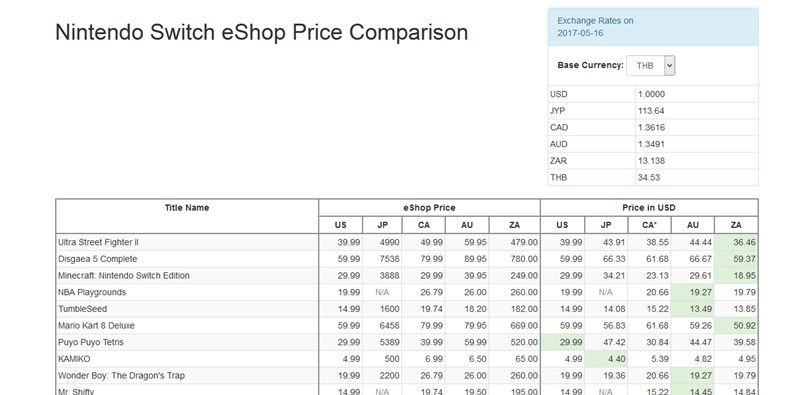Sort by eShop Price US column header
The width and height of the screenshot is (800, 395).
coord(340,225)
